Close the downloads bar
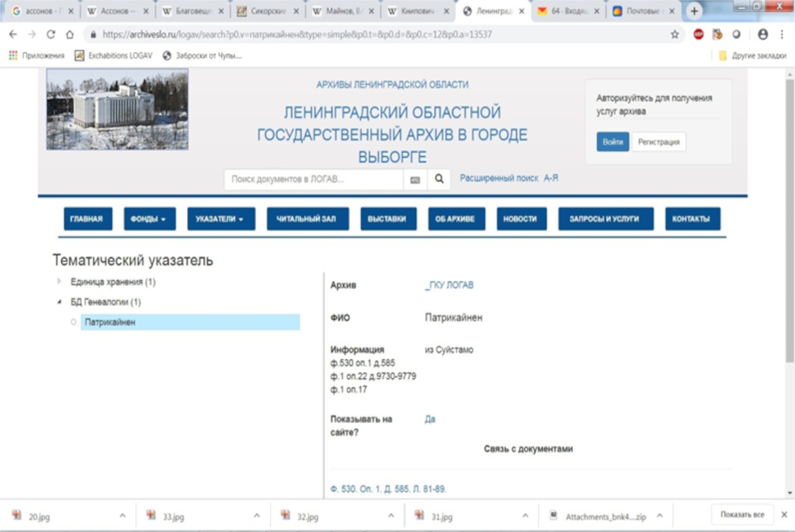Screen dimensions: 795x532 [784, 515]
